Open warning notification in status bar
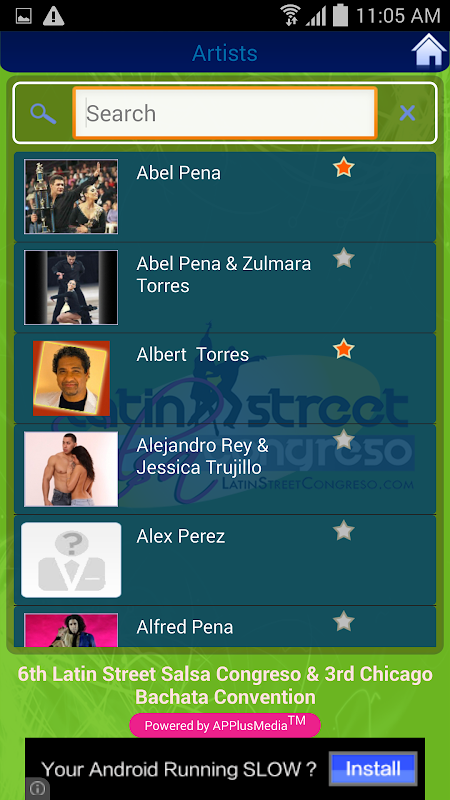The height and width of the screenshot is (800, 450). click(x=54, y=16)
